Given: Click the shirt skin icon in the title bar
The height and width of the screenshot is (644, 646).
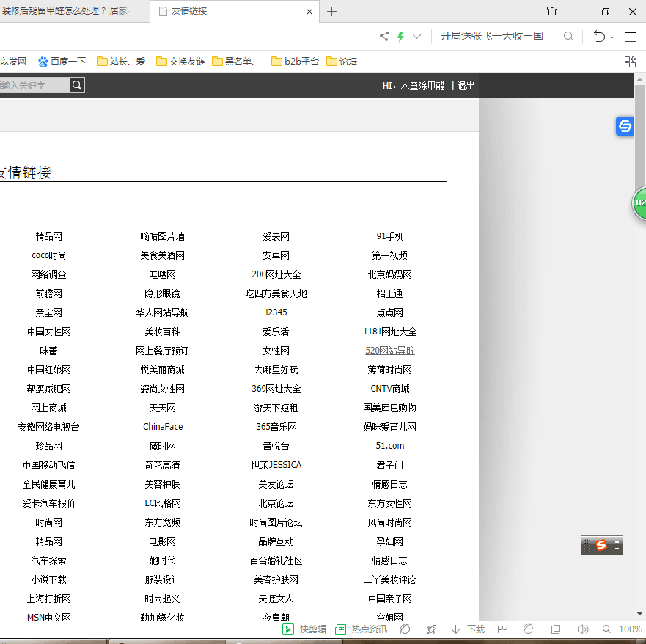Looking at the screenshot, I should coord(552,11).
